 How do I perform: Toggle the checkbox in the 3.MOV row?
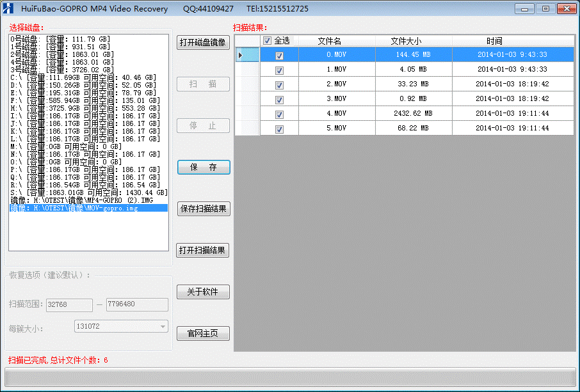[279, 100]
